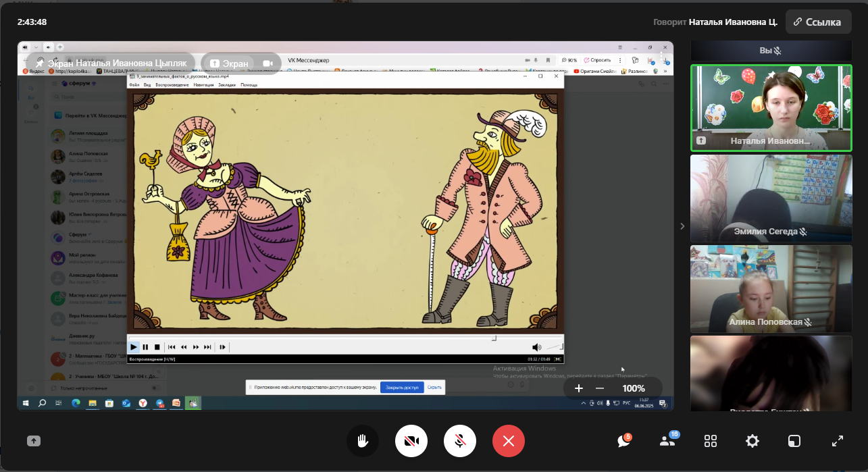
Task: Copy the call link via Ссылка button
Action: point(818,22)
